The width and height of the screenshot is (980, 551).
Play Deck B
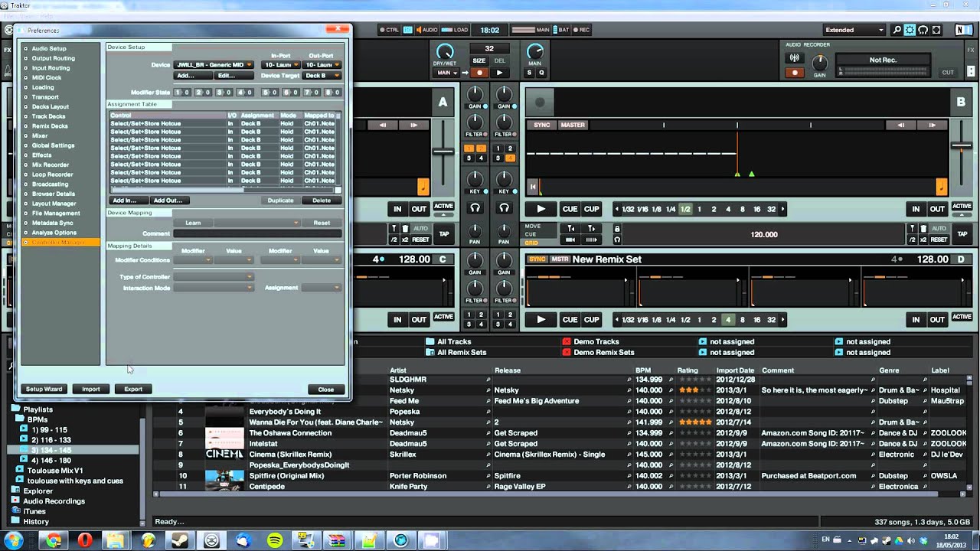541,209
